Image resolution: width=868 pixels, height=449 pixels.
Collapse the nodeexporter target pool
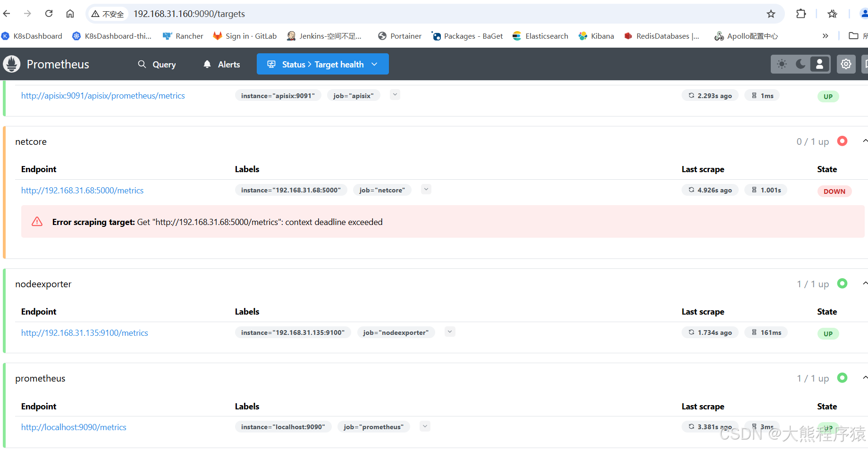tap(865, 283)
